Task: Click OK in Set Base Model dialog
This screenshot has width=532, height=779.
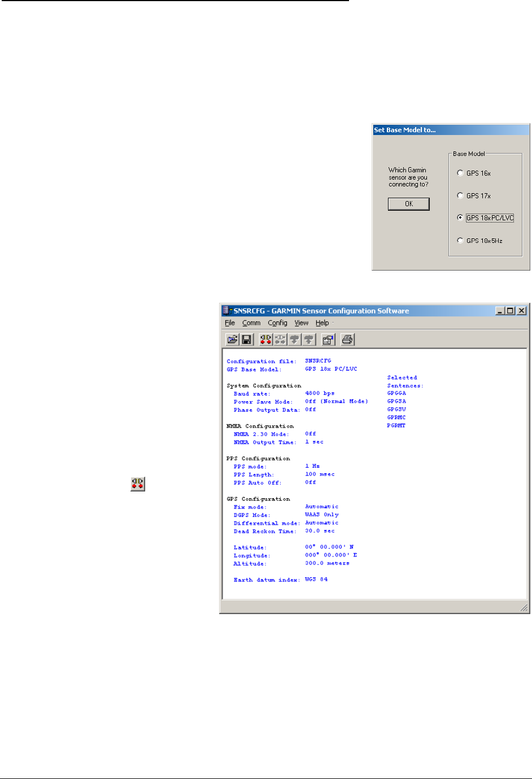Action: 409,204
